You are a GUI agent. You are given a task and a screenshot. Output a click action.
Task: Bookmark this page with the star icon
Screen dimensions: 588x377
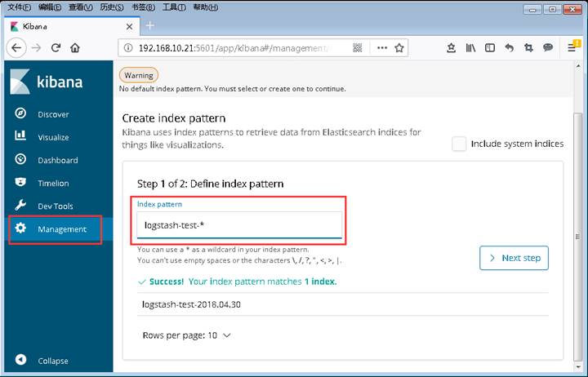tap(399, 47)
